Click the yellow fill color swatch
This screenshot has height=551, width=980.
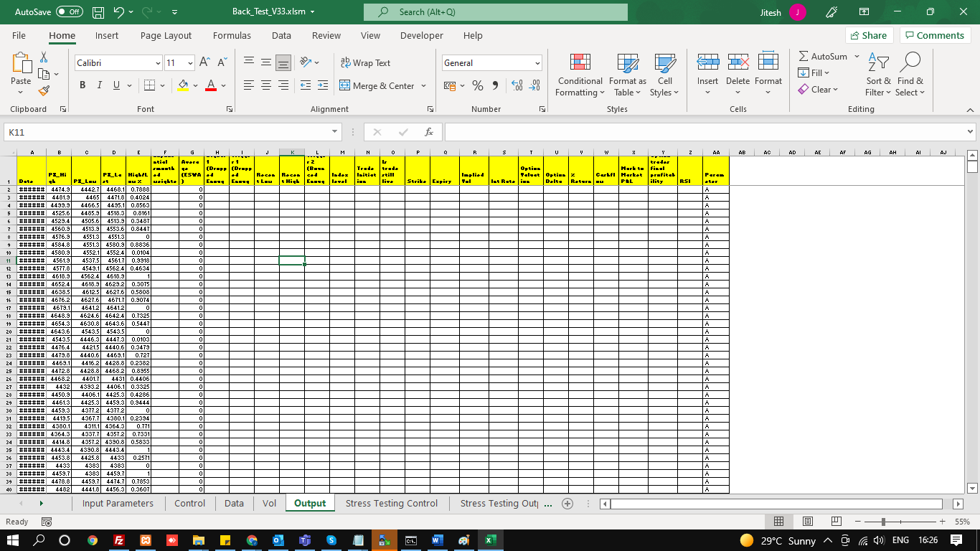click(x=183, y=85)
